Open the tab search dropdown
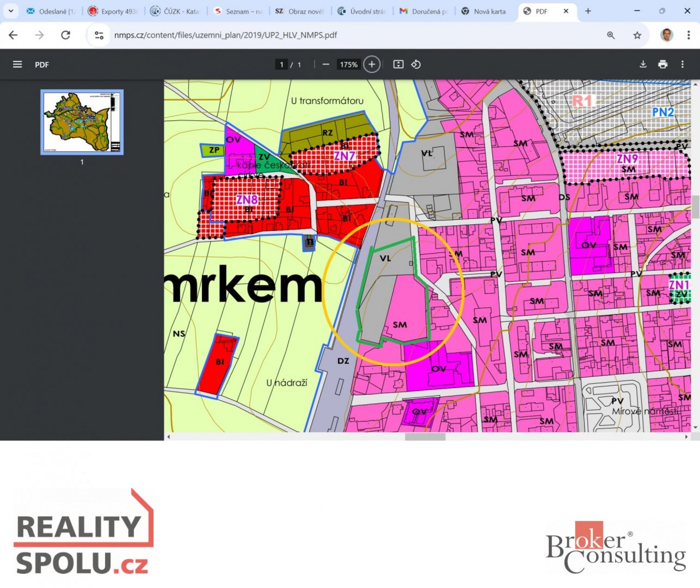 point(11,11)
